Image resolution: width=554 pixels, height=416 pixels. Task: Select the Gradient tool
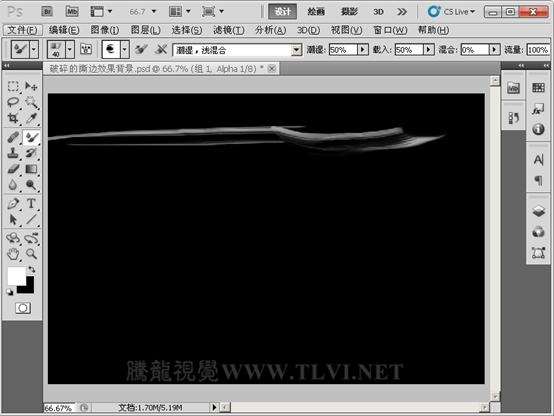tap(31, 169)
